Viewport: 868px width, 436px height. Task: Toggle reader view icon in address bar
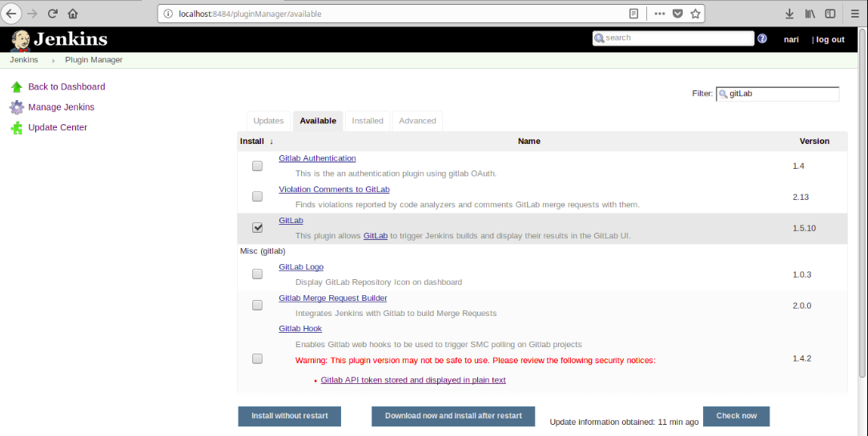point(634,14)
